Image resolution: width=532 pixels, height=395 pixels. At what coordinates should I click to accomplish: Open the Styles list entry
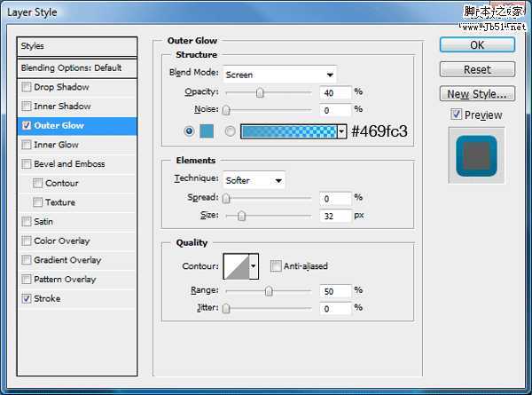[77, 46]
